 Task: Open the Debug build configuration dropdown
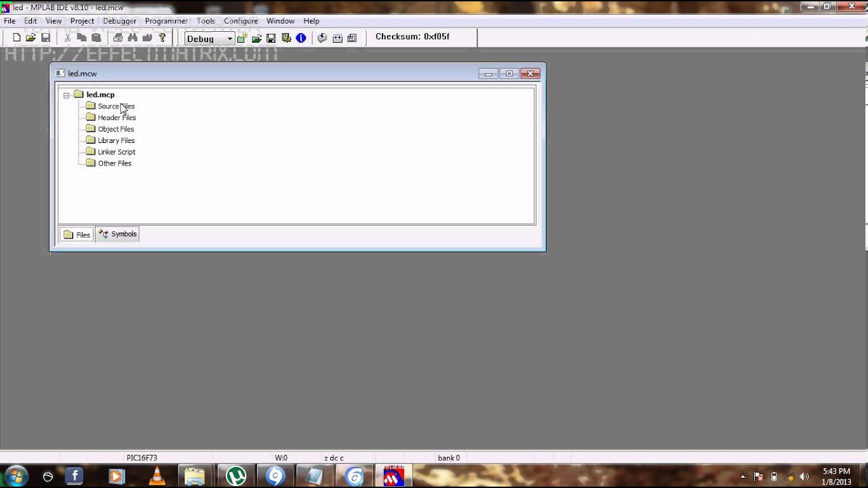(230, 39)
